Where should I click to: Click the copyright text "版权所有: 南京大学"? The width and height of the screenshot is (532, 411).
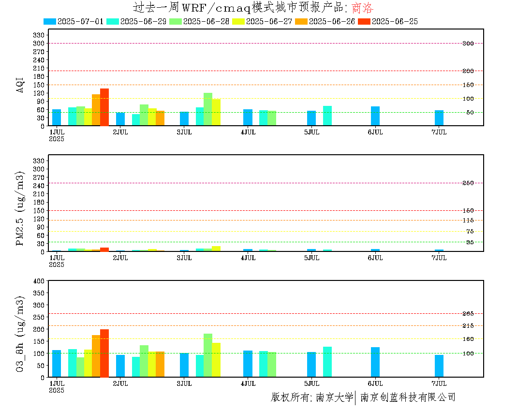[312, 397]
